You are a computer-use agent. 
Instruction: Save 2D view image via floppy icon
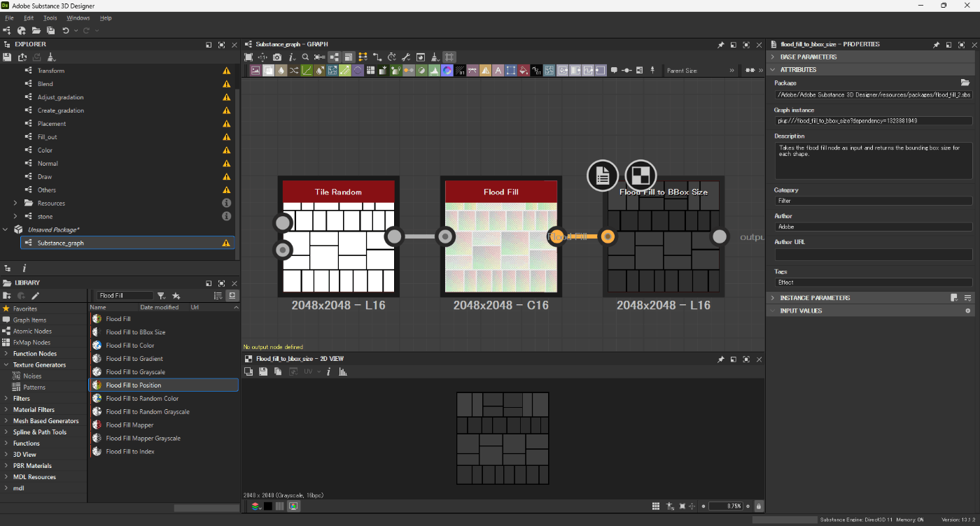(x=263, y=372)
